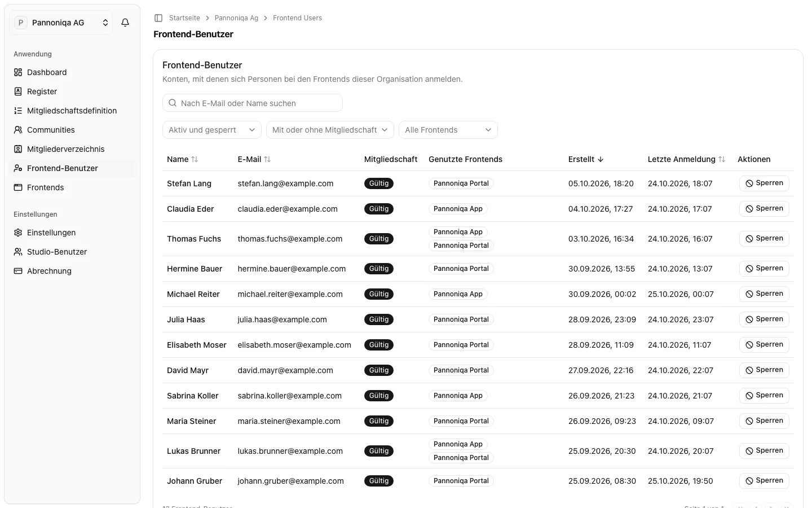This screenshot has height=508, width=812.
Task: Click Sperren for Thomas Fuchs
Action: pos(764,239)
